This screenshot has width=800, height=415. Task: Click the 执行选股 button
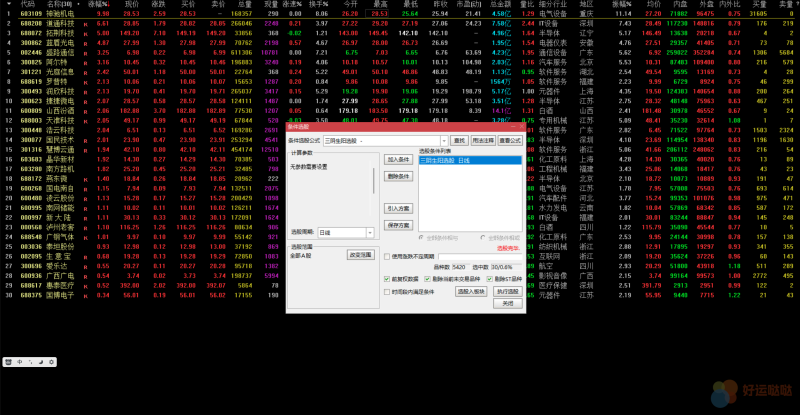(x=508, y=291)
